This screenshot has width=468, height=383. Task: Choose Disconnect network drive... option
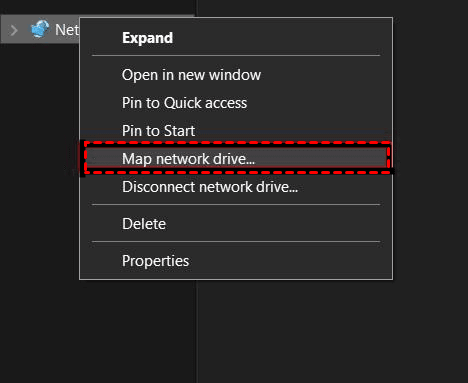click(x=210, y=187)
